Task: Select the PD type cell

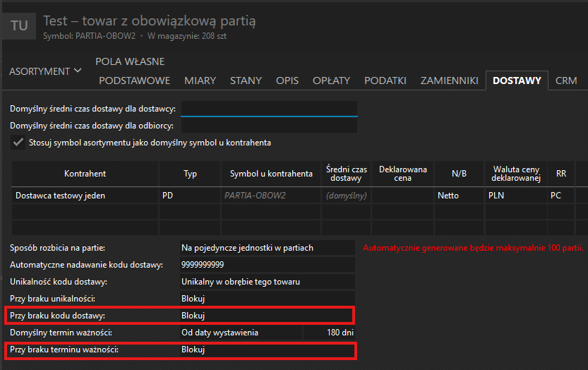Action: [x=190, y=196]
